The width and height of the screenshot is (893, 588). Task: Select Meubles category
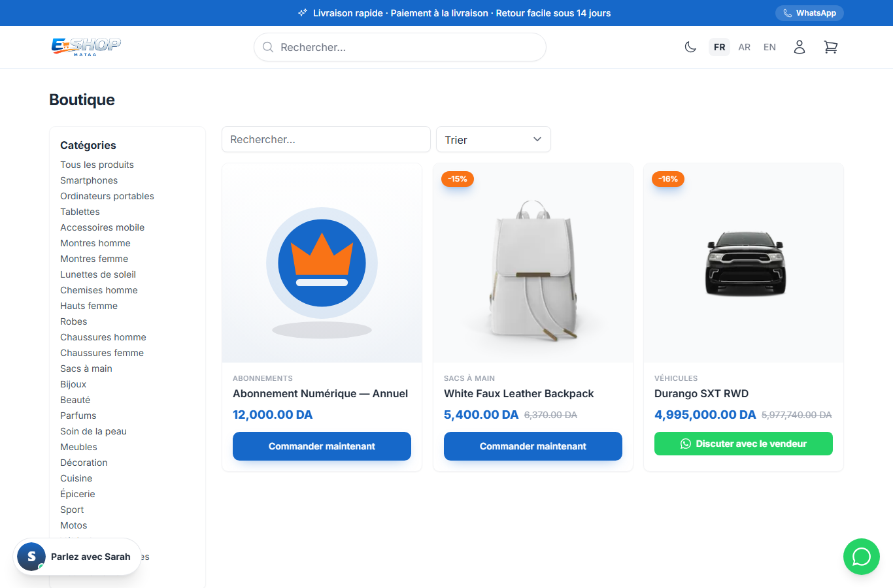coord(78,447)
